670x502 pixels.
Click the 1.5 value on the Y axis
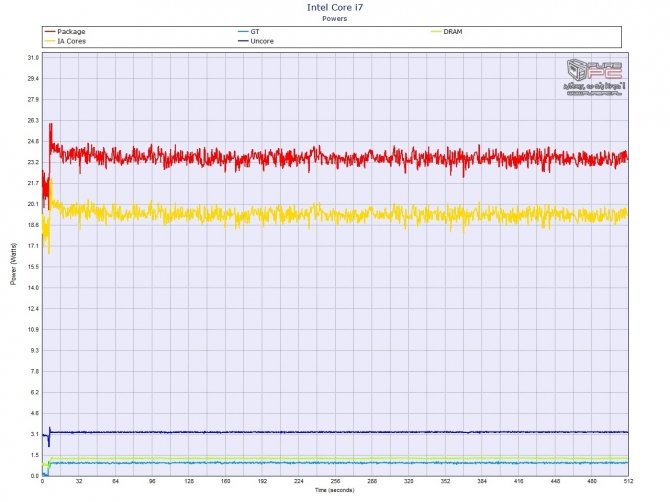(x=35, y=455)
